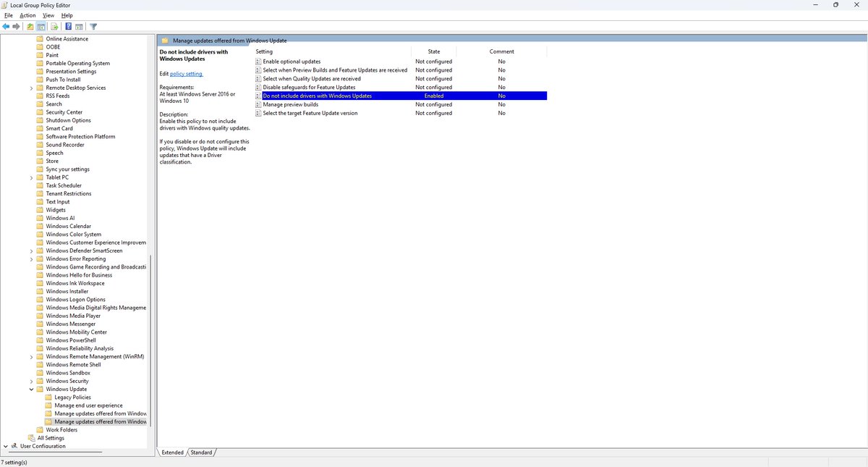Select the Manage end user experience folder

[x=88, y=405]
